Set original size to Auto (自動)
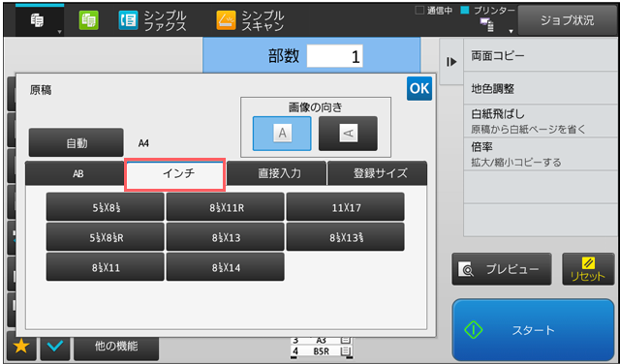 click(x=76, y=142)
